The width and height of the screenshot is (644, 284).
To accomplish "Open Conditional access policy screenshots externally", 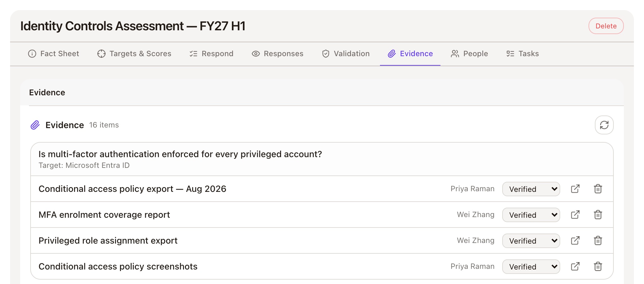I will [575, 266].
